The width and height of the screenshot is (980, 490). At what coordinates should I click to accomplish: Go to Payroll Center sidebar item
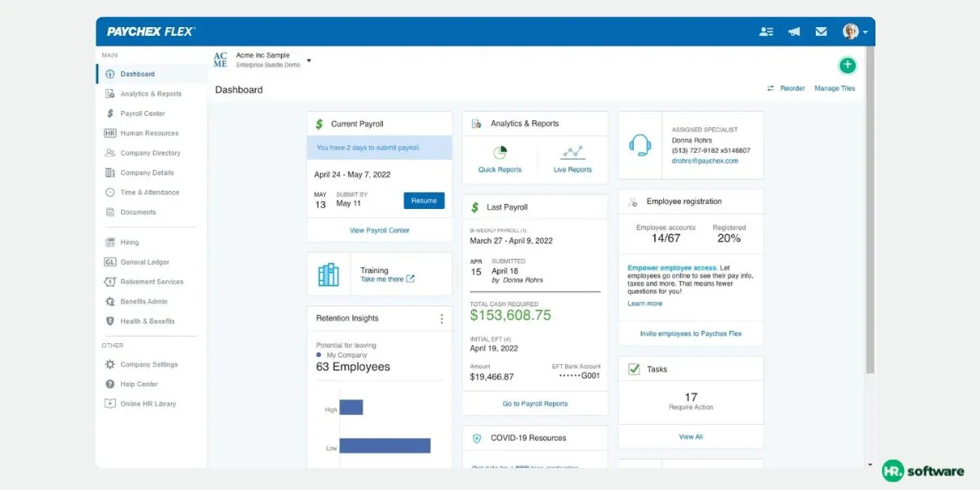[151, 114]
